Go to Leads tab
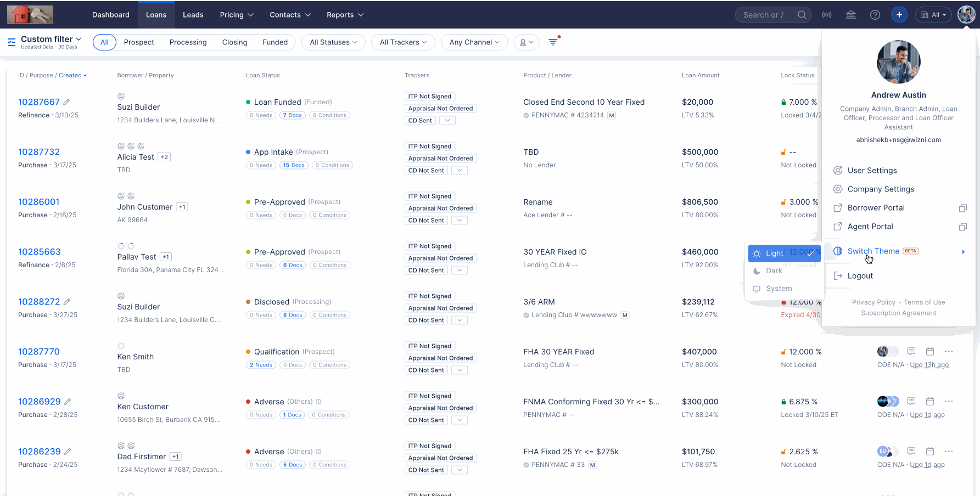 [193, 15]
